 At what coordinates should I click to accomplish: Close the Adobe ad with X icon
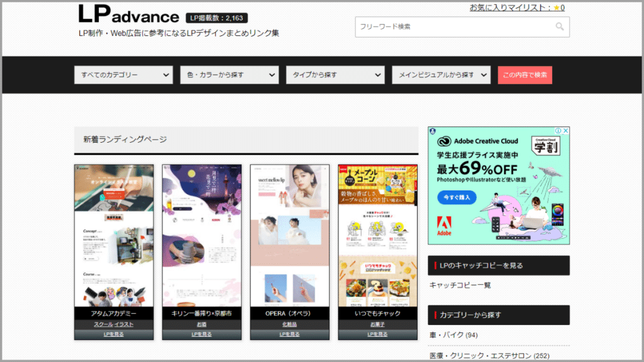point(565,131)
